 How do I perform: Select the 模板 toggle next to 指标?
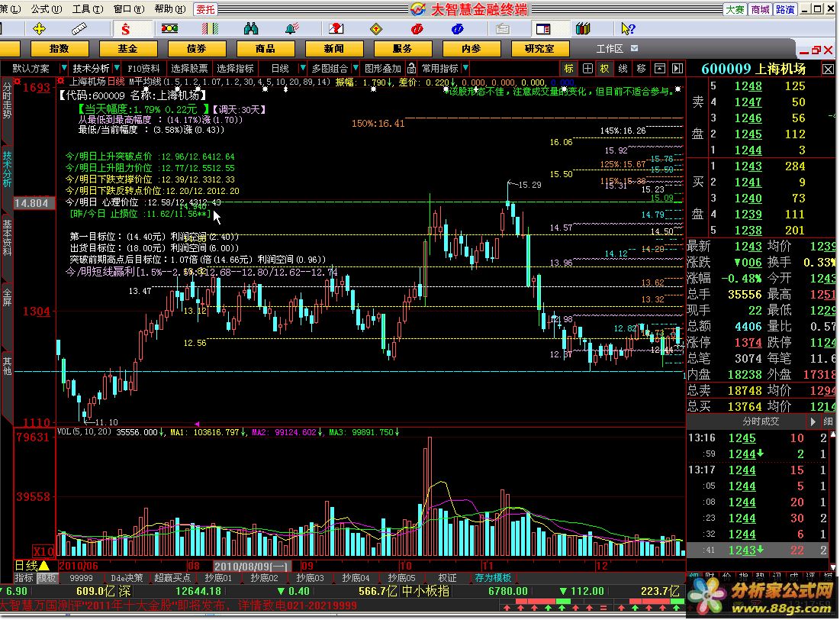(47, 578)
